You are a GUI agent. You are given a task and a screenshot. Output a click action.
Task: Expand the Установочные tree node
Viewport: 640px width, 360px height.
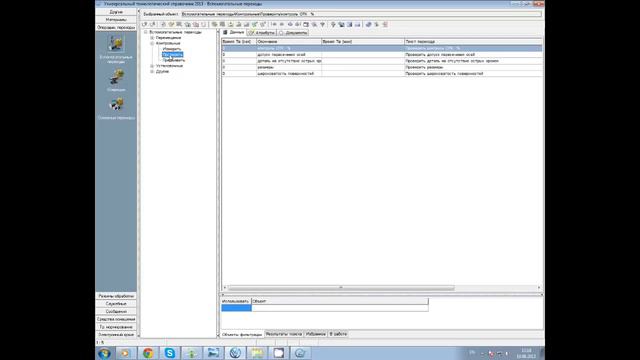152,66
